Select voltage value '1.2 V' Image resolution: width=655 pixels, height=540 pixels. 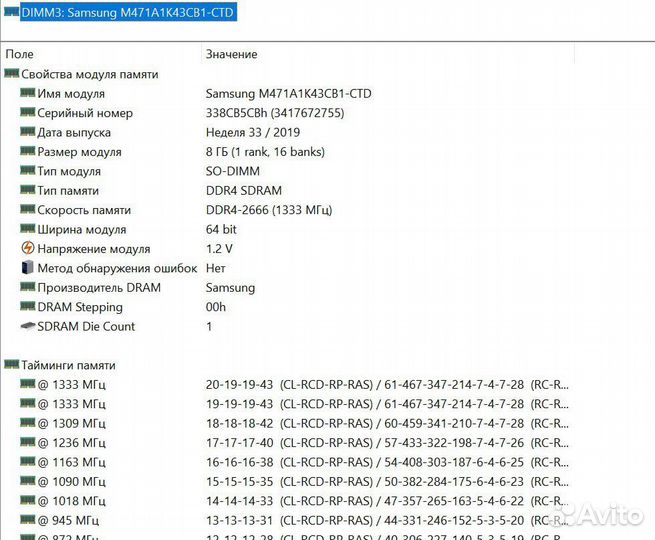pos(219,249)
